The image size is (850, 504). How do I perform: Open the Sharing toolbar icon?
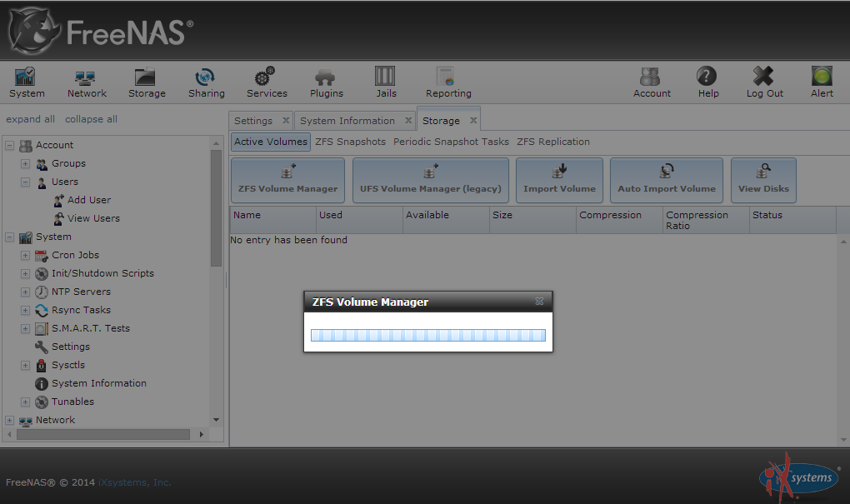pyautogui.click(x=205, y=77)
